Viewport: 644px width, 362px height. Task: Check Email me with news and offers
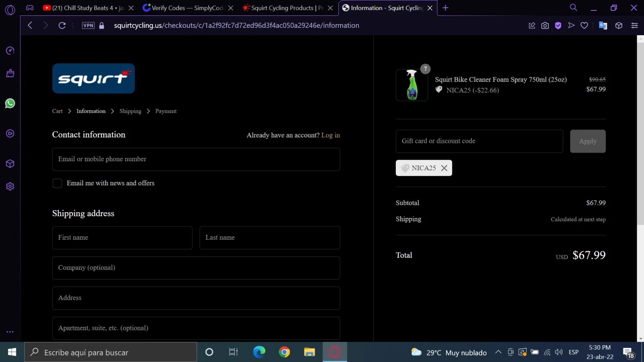(x=57, y=183)
